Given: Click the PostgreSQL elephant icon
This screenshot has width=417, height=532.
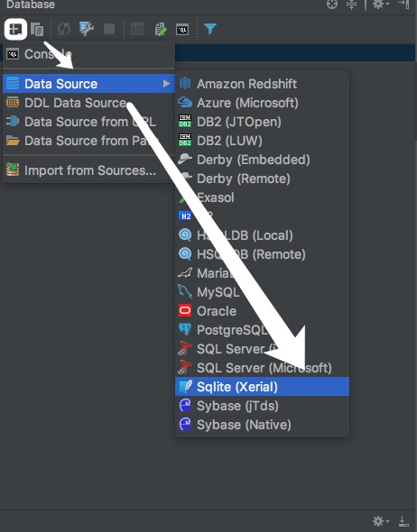Looking at the screenshot, I should [x=185, y=329].
